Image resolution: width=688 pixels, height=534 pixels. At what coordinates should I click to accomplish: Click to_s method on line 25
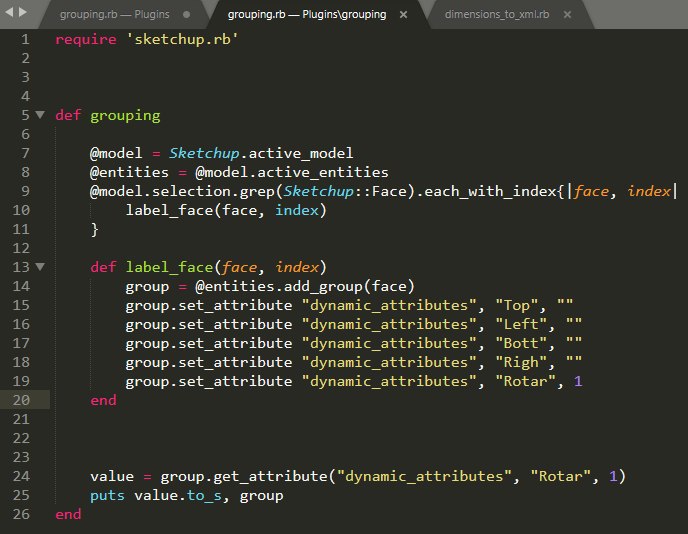204,496
